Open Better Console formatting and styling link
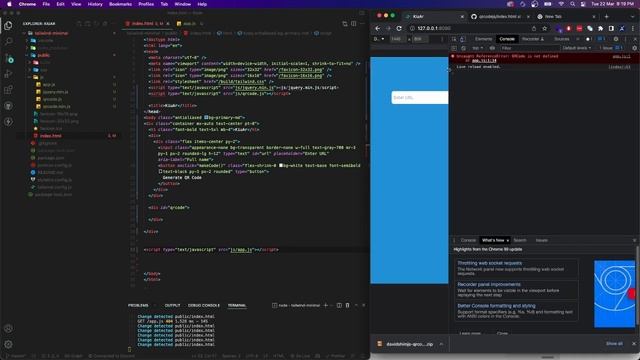This screenshot has width=640, height=360. [496, 306]
